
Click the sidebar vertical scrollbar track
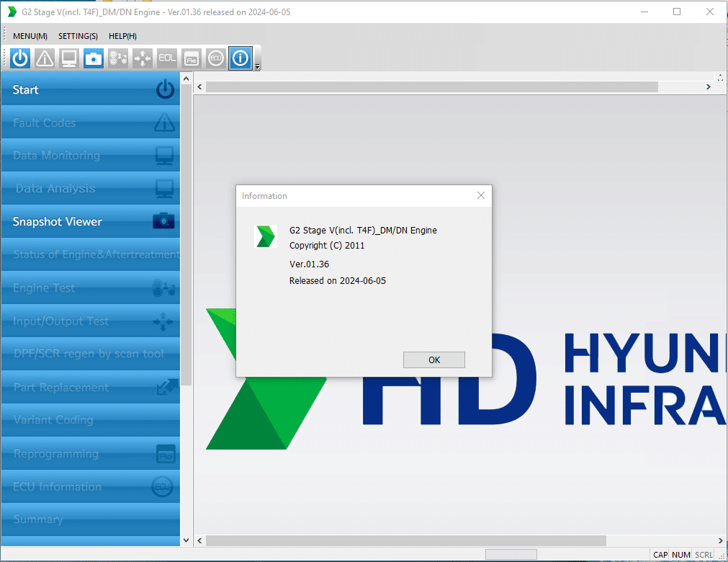coord(187,461)
